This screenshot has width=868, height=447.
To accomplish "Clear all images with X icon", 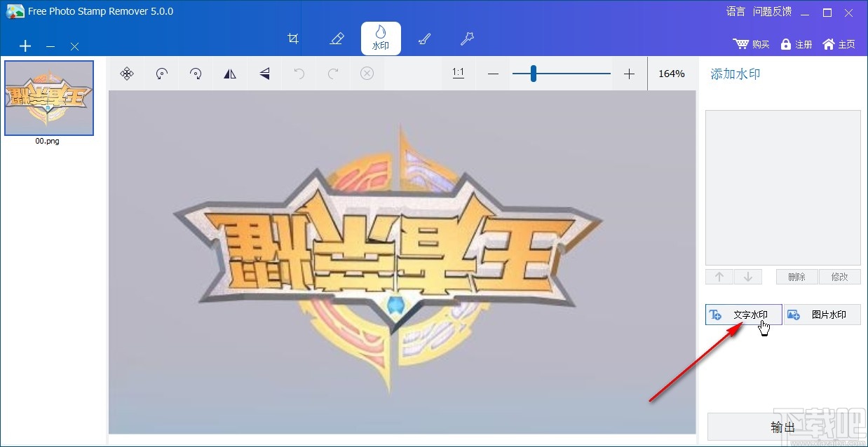I will tap(74, 46).
